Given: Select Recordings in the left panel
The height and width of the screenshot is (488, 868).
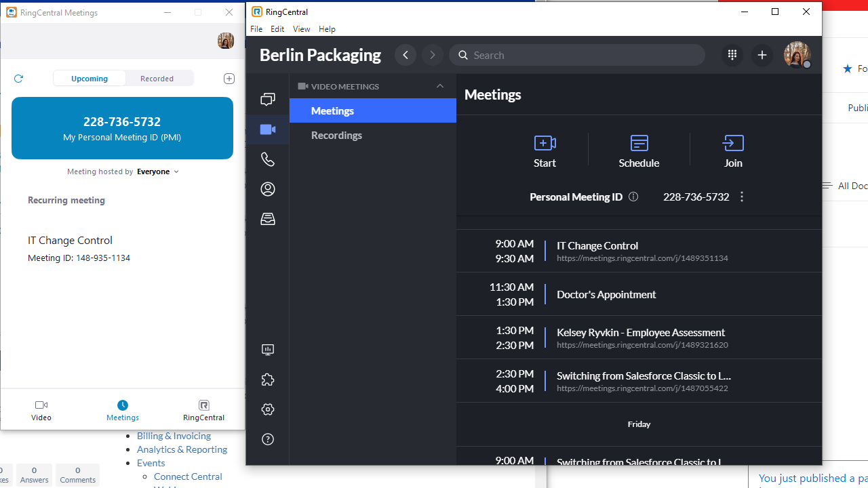Looking at the screenshot, I should click(x=373, y=135).
